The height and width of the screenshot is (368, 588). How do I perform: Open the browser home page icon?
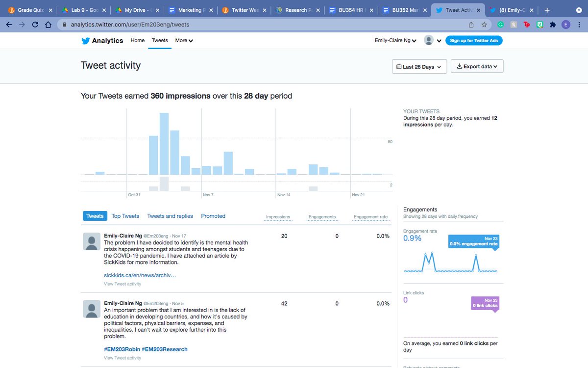click(48, 25)
